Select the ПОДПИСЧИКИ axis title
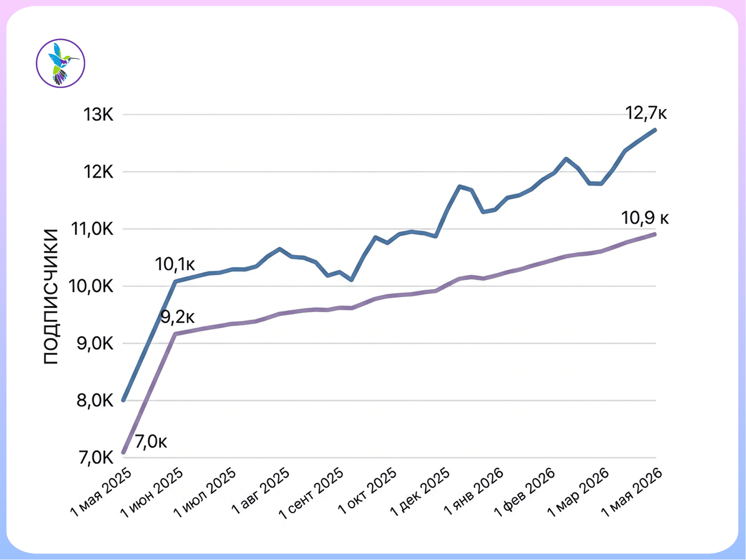The height and width of the screenshot is (560, 746). (x=51, y=297)
